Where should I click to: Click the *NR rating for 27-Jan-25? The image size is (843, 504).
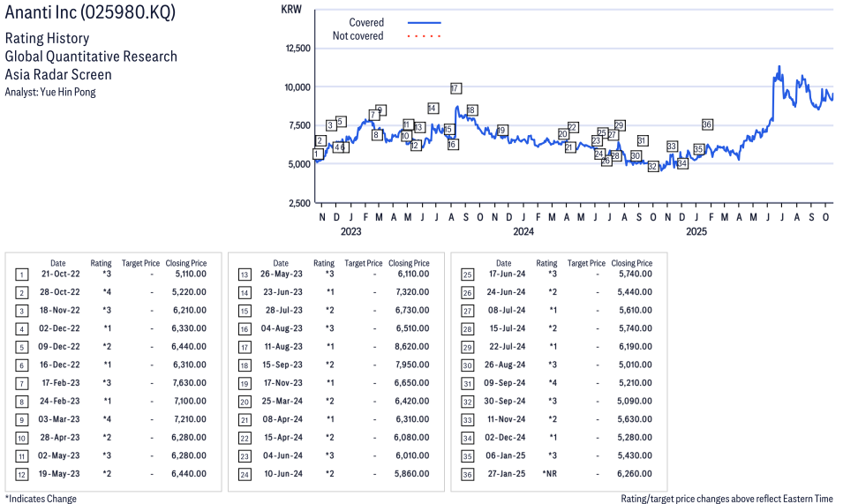click(x=547, y=474)
